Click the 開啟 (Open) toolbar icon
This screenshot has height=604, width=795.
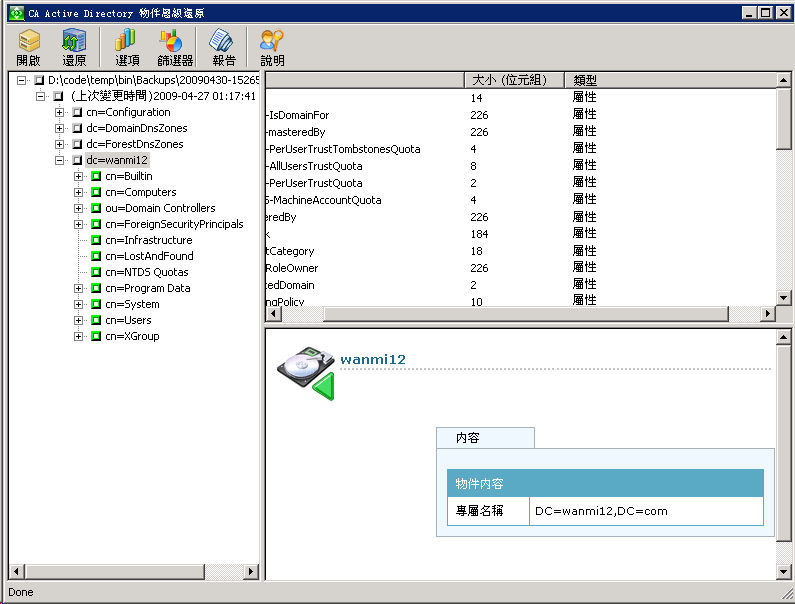click(x=28, y=47)
